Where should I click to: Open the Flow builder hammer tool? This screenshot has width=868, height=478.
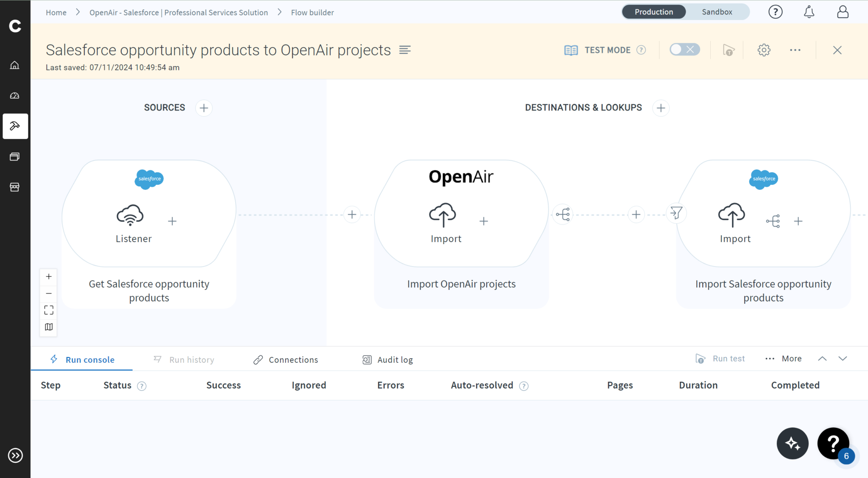click(x=15, y=126)
